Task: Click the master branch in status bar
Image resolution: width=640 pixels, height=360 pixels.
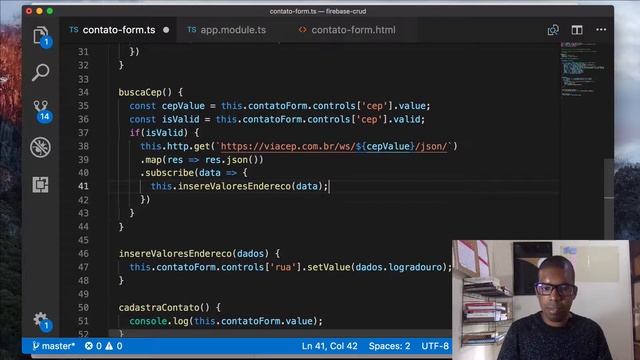Action: 53,346
